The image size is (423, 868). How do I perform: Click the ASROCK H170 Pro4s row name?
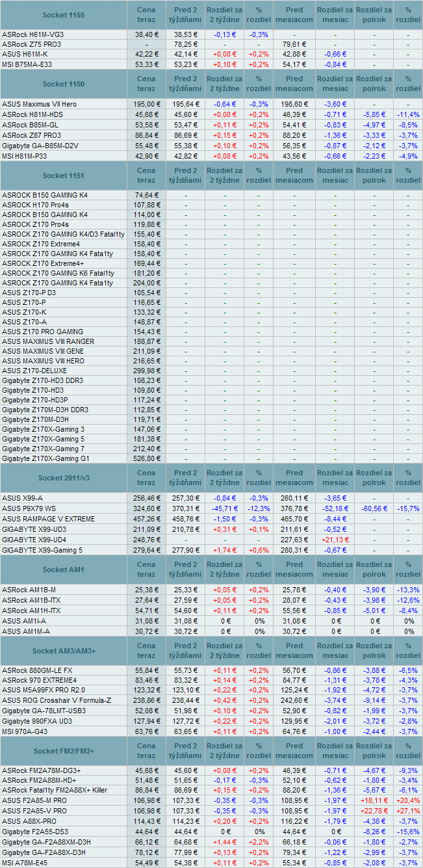(x=35, y=205)
